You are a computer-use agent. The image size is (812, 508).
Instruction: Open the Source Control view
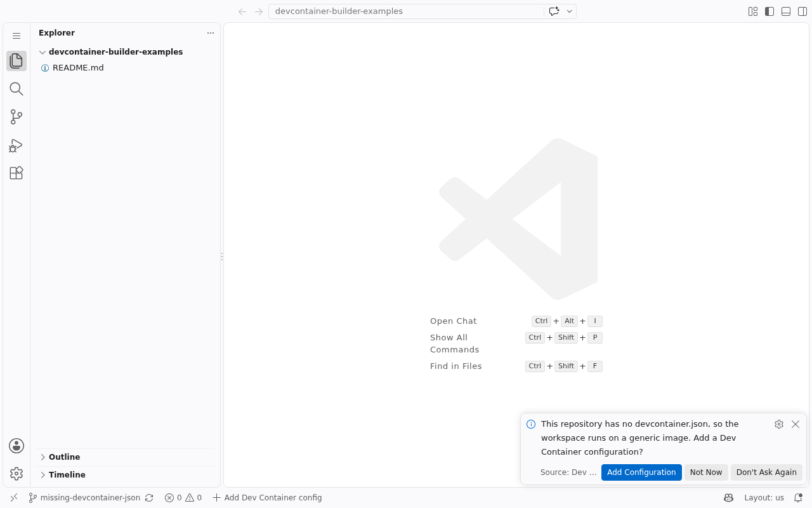pyautogui.click(x=16, y=117)
